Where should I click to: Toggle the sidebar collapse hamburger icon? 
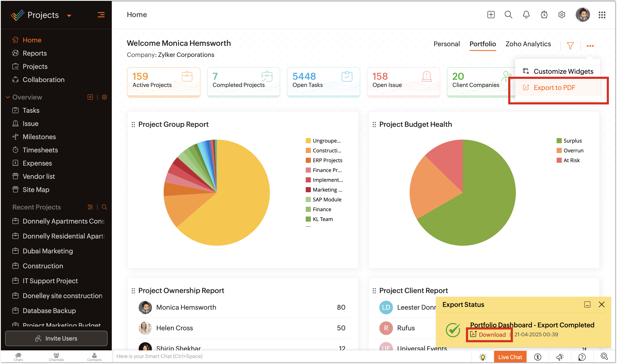(101, 15)
